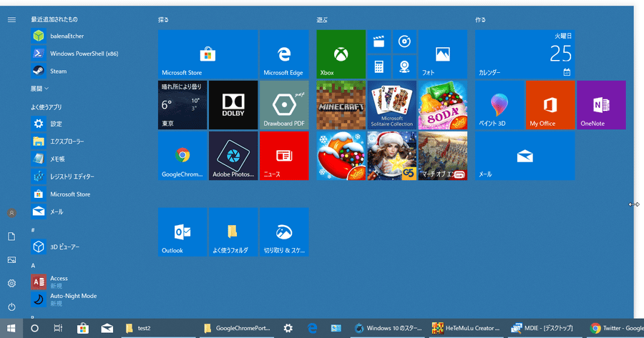Open Cortana search circle on taskbar

(x=34, y=328)
